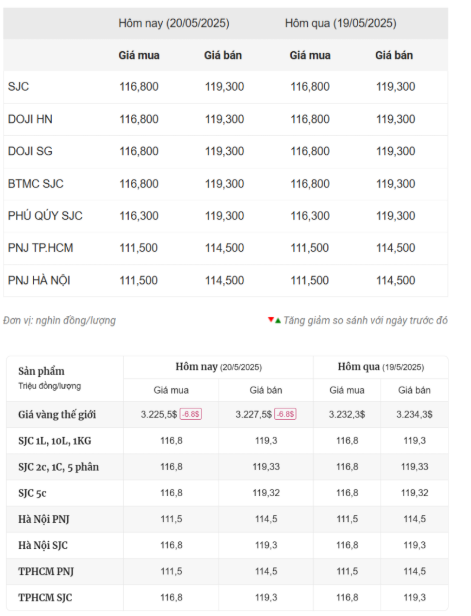The height and width of the screenshot is (616, 471).
Task: Select the SJC 5c product row
Action: pos(227,493)
